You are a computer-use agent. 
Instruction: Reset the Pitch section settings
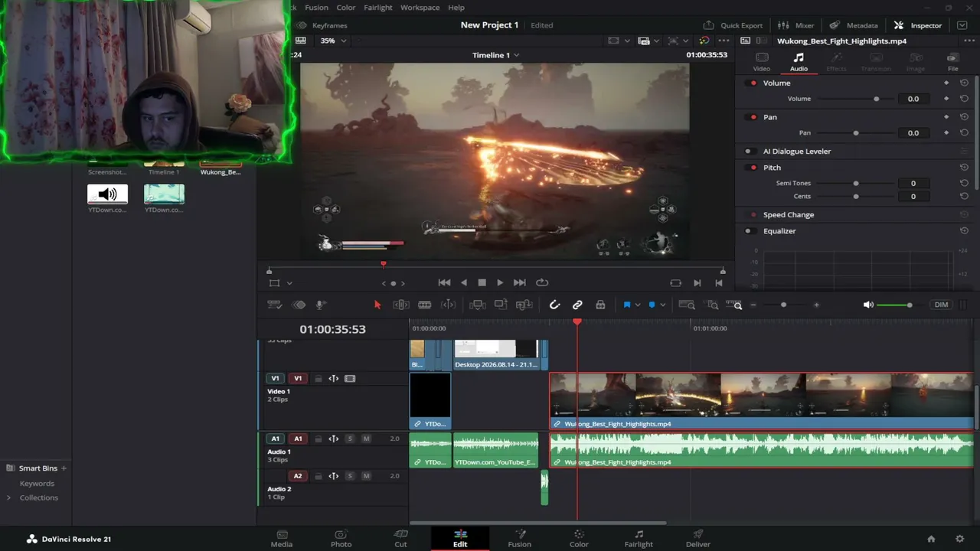click(965, 168)
